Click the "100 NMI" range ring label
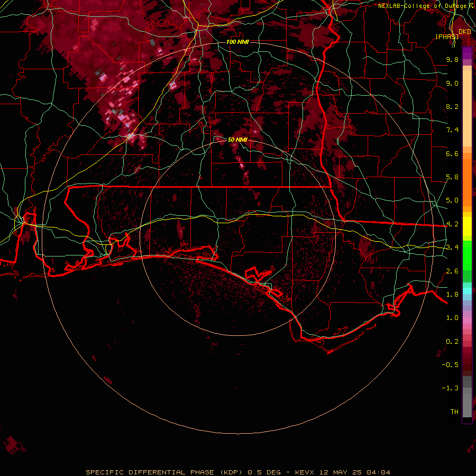476x476 pixels. coord(237,42)
